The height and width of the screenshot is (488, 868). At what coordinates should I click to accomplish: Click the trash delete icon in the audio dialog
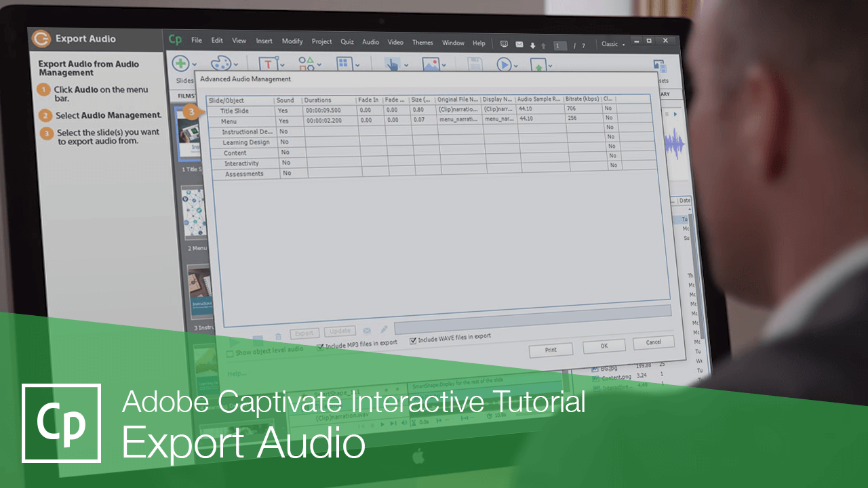(x=278, y=336)
